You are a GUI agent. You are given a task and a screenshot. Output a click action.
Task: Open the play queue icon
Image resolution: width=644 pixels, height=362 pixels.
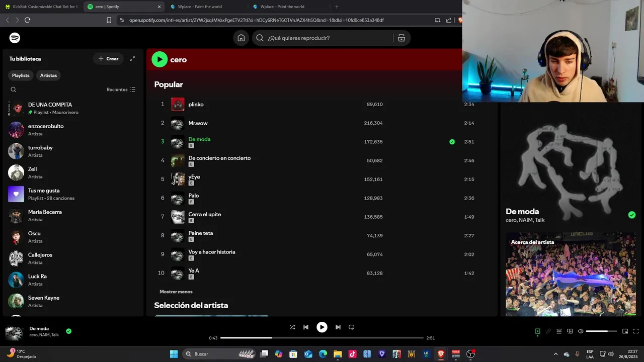tap(559, 331)
